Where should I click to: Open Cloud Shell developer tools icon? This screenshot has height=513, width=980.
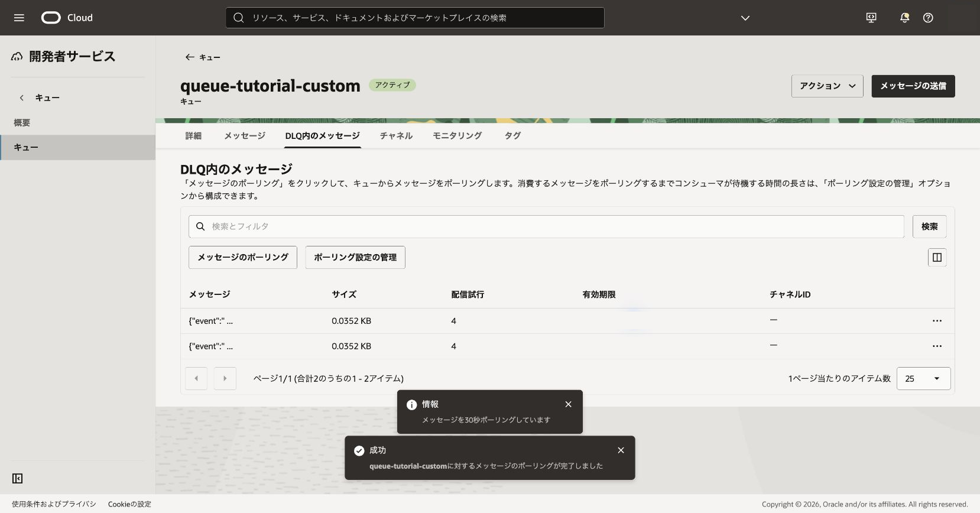(x=871, y=18)
